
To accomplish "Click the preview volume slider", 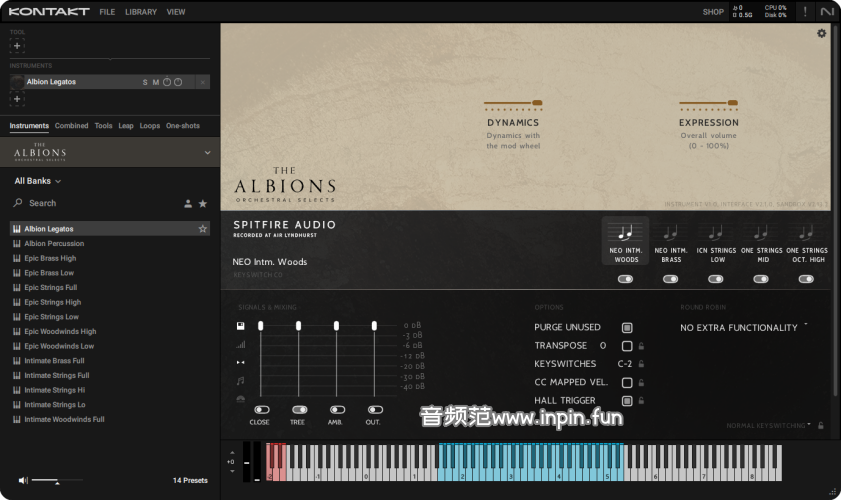I will pos(57,480).
